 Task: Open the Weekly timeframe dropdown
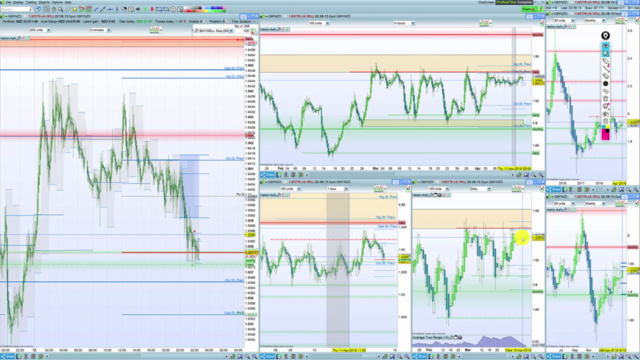click(x=594, y=203)
